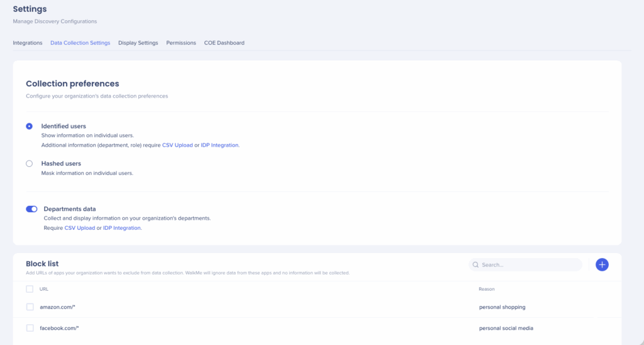644x345 pixels.
Task: Open CSV Upload link under Departments data
Action: coord(80,228)
